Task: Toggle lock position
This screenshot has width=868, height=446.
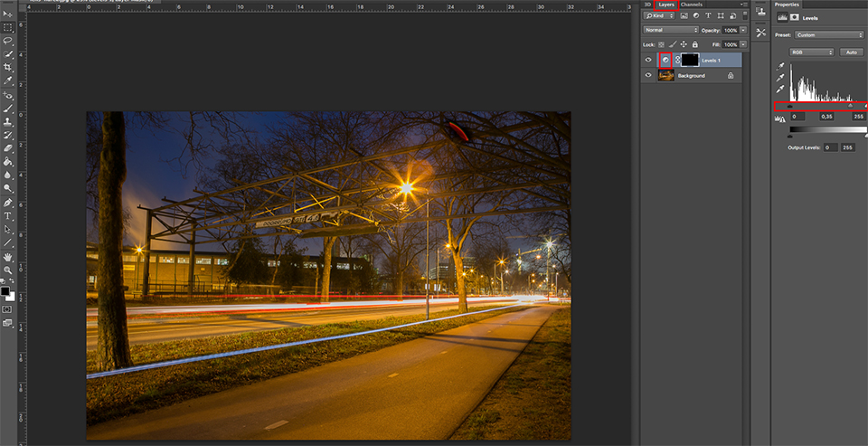Action: pos(684,44)
